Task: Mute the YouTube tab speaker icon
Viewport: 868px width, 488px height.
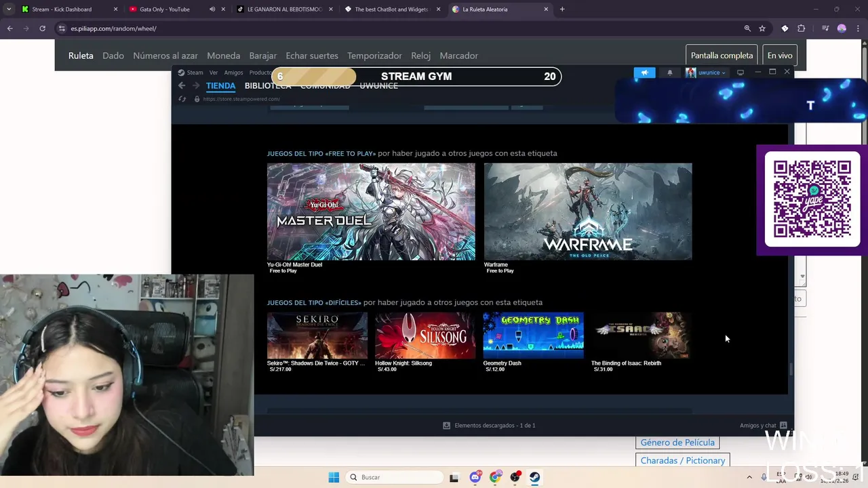Action: (x=212, y=9)
